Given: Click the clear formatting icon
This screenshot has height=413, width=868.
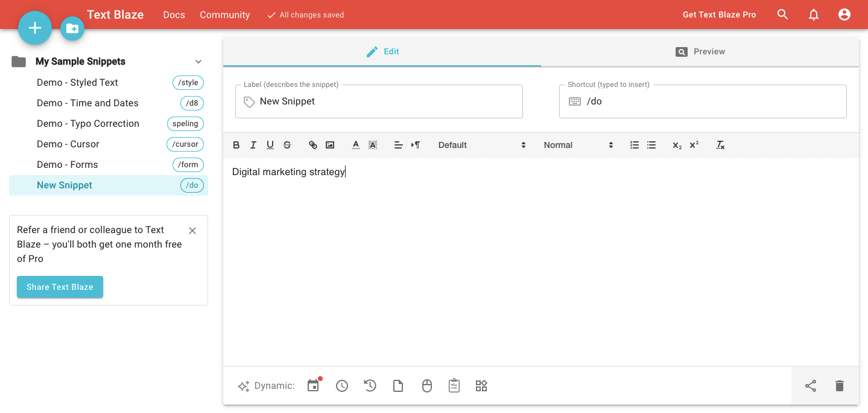Looking at the screenshot, I should point(720,145).
